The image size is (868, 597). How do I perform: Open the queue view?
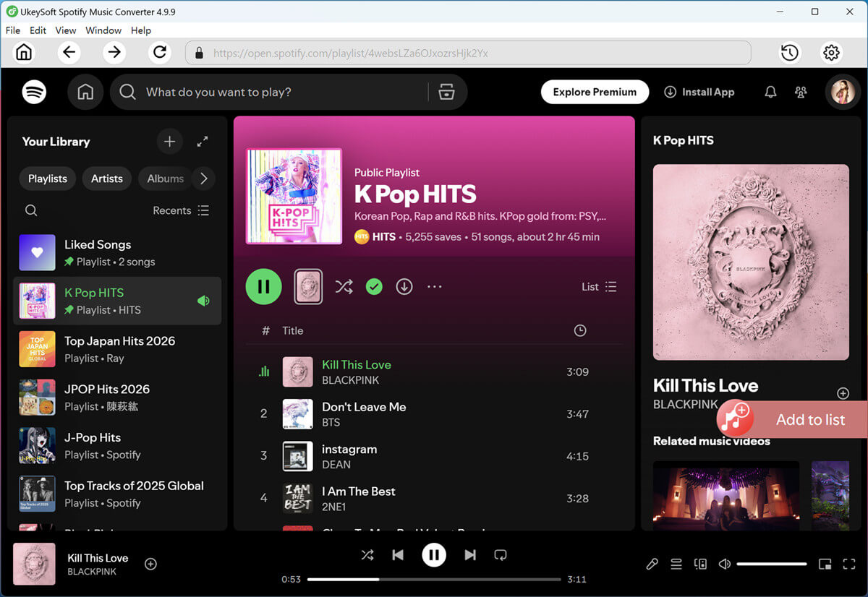coord(676,564)
